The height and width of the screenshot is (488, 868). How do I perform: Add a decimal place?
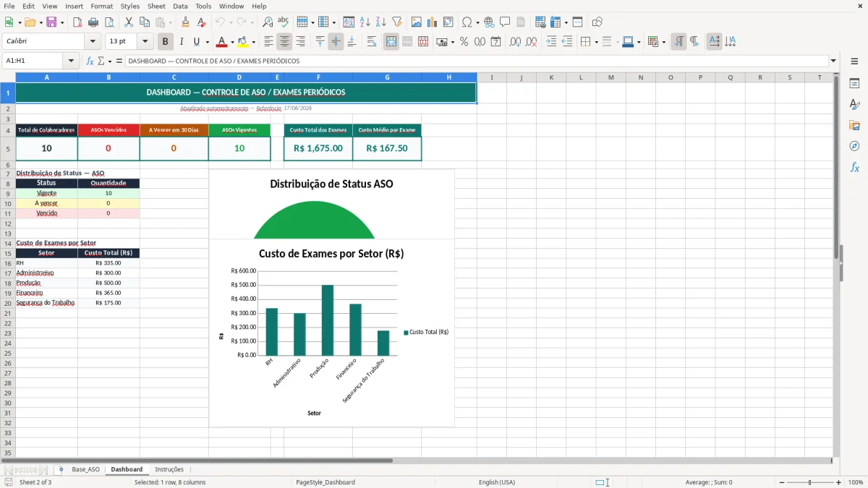coord(516,42)
